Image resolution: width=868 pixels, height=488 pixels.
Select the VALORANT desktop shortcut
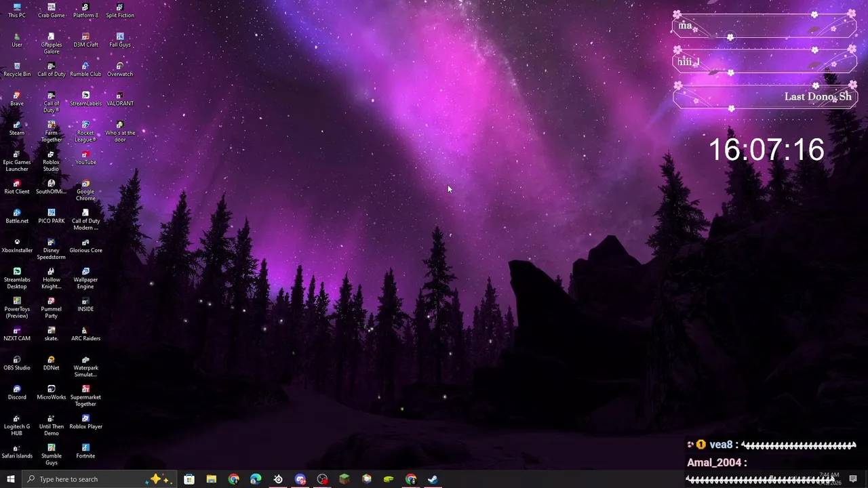(120, 99)
